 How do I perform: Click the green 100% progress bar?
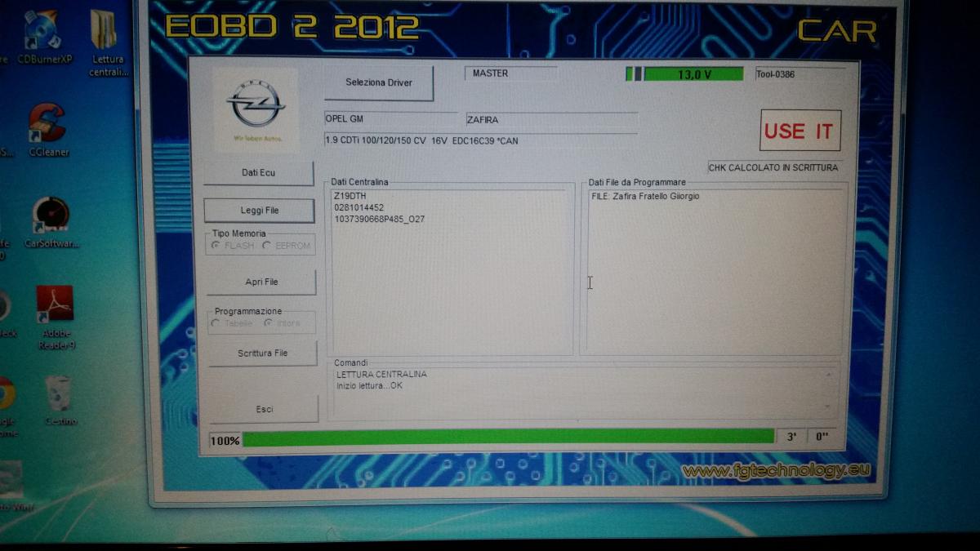508,438
